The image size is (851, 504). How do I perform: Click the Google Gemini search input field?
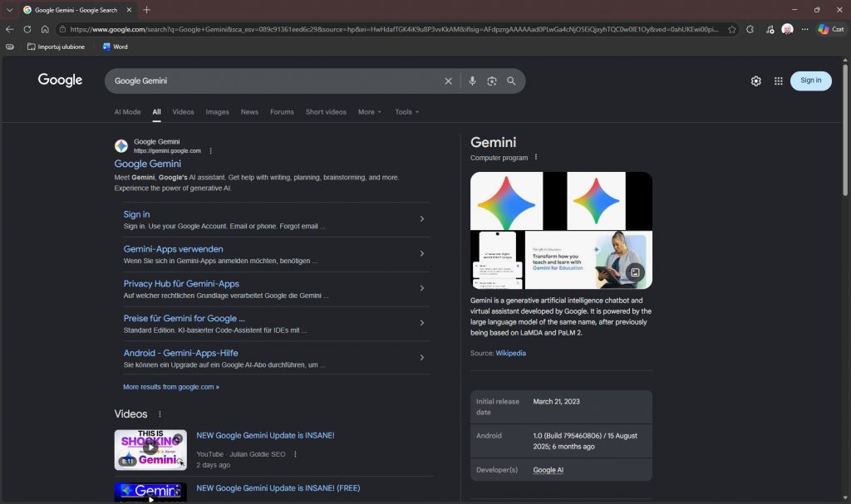(x=274, y=81)
